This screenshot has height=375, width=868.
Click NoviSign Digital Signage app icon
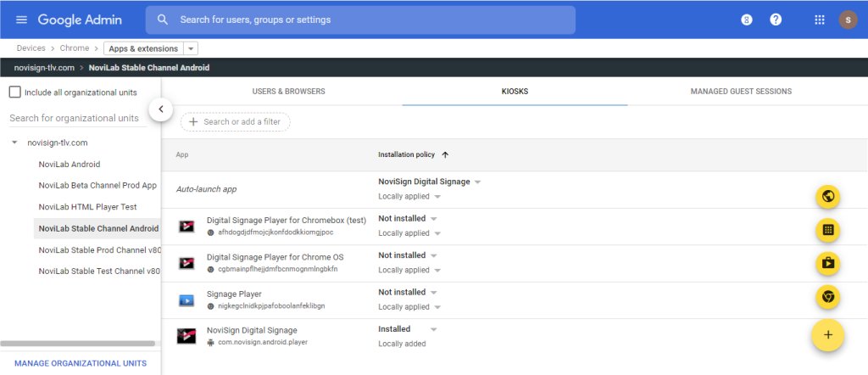186,336
